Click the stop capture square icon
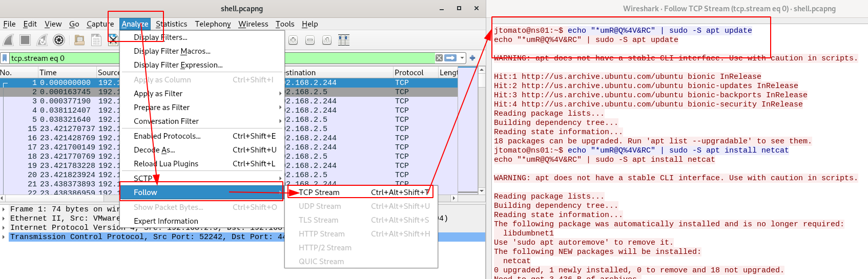The height and width of the screenshot is (279, 868). [x=25, y=40]
